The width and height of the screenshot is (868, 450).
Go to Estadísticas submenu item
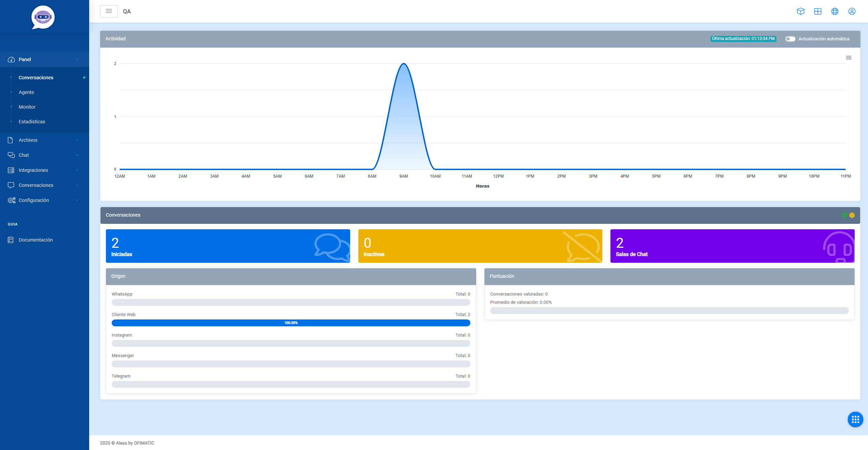32,122
